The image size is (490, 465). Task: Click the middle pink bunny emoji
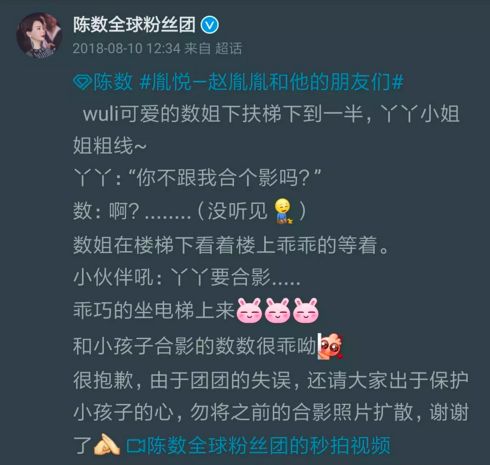click(x=277, y=311)
